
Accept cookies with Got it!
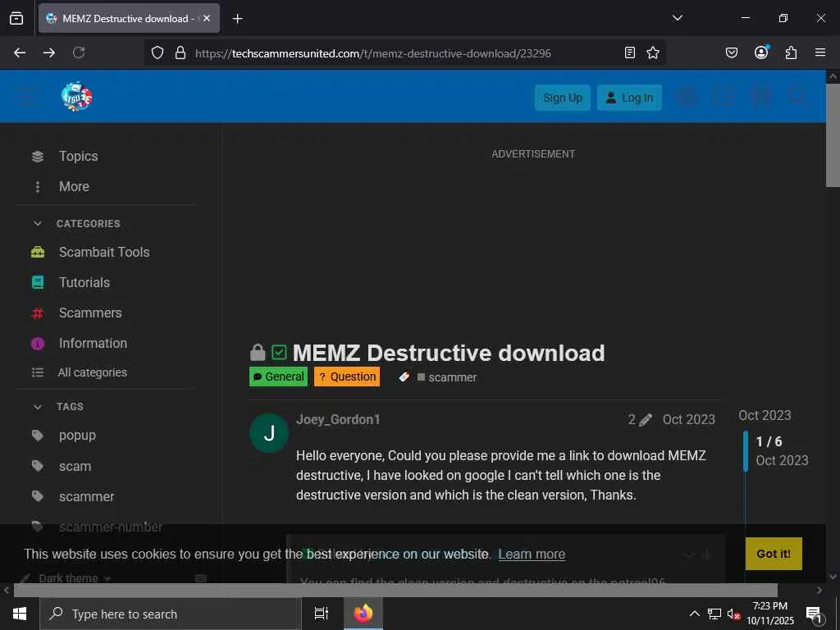(773, 554)
